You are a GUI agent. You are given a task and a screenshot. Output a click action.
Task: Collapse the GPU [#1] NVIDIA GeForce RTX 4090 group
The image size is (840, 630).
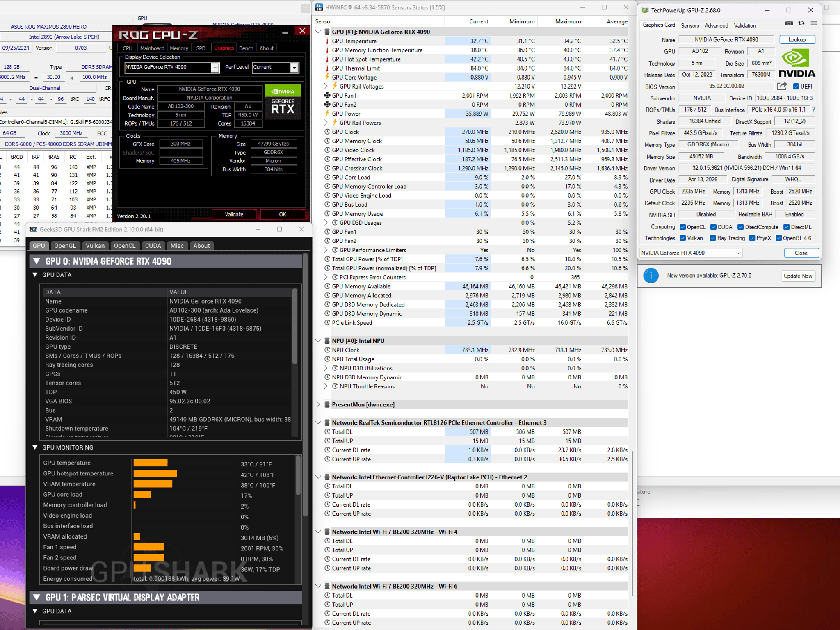click(x=318, y=32)
